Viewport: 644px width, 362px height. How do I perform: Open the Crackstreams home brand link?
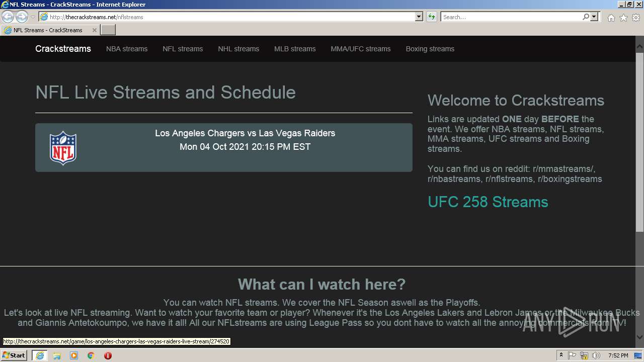pos(63,49)
